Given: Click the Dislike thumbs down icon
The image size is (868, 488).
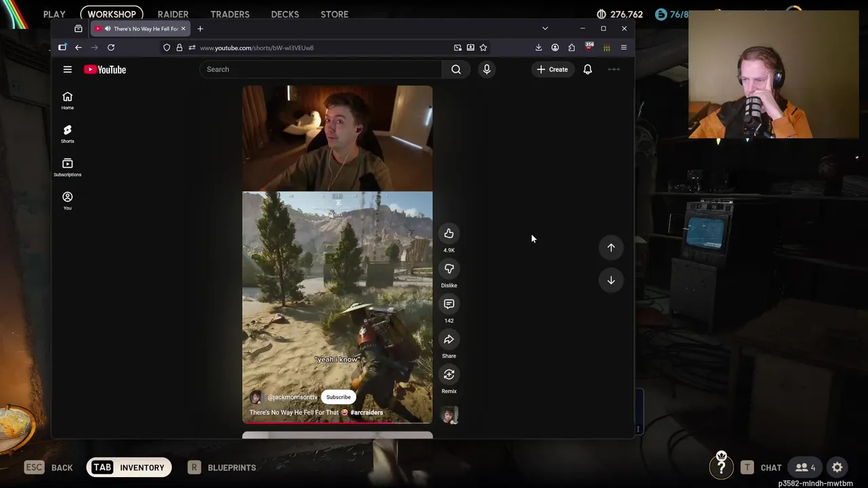Looking at the screenshot, I should pyautogui.click(x=449, y=268).
